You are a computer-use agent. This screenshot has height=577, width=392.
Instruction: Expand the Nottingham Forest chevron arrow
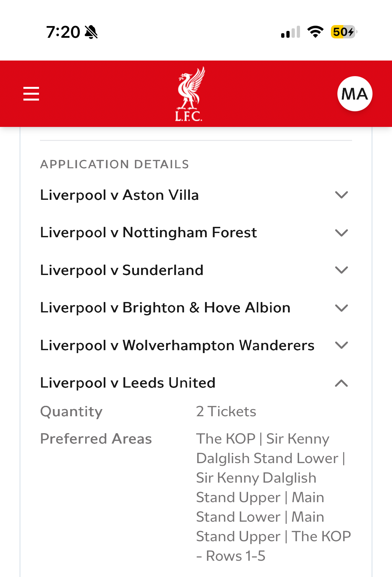tap(341, 233)
